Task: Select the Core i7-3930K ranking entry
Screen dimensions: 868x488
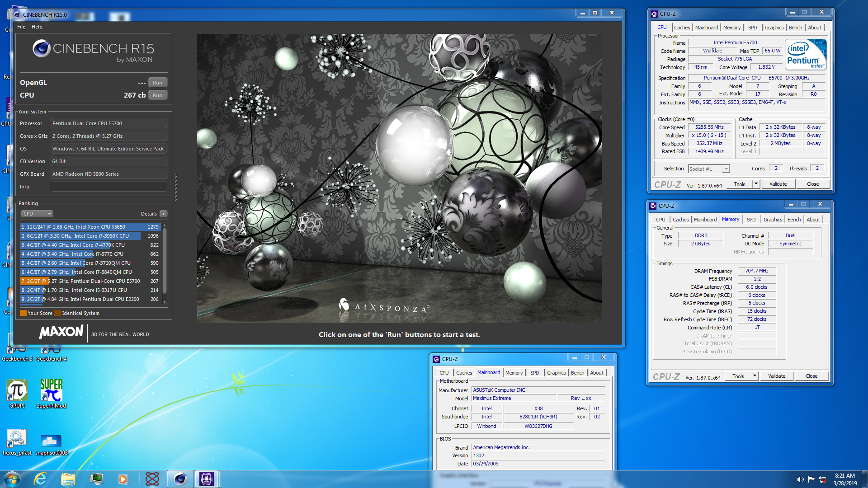Action: coord(90,236)
